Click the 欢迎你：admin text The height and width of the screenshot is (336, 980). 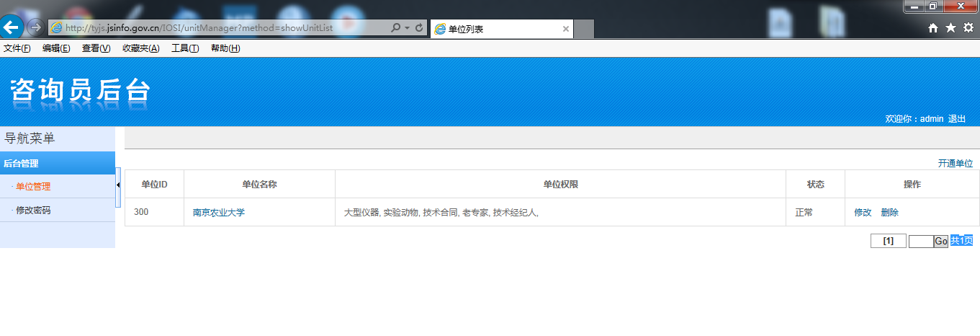[914, 119]
